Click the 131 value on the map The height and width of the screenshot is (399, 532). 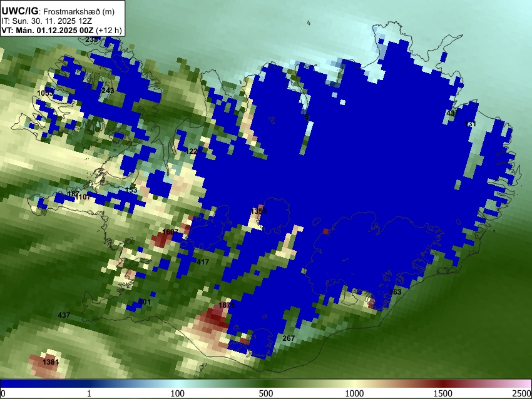(x=470, y=124)
